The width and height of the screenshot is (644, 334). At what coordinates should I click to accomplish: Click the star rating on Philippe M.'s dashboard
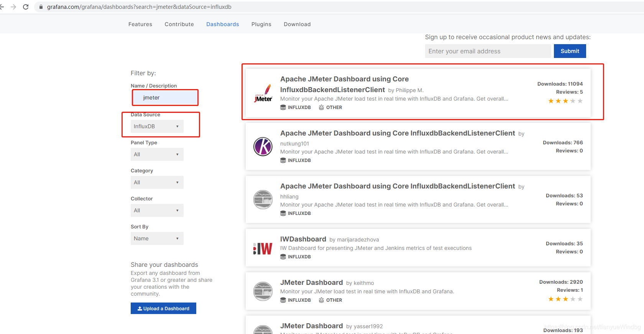pos(565,101)
